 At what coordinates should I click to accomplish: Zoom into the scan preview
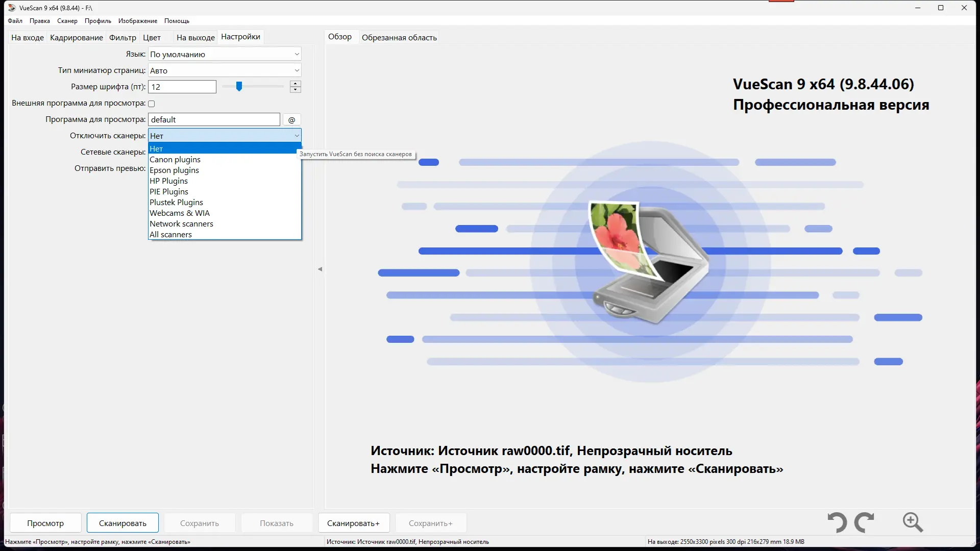(x=913, y=522)
